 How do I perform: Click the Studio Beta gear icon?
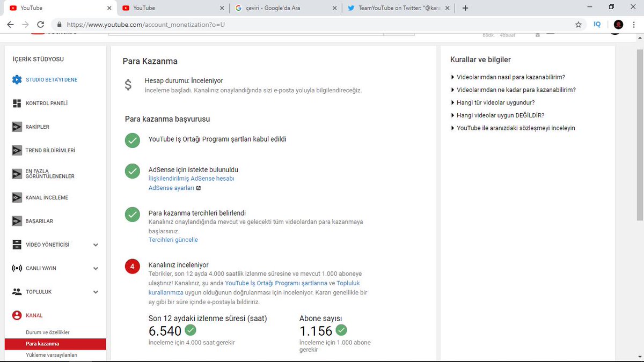(x=17, y=80)
